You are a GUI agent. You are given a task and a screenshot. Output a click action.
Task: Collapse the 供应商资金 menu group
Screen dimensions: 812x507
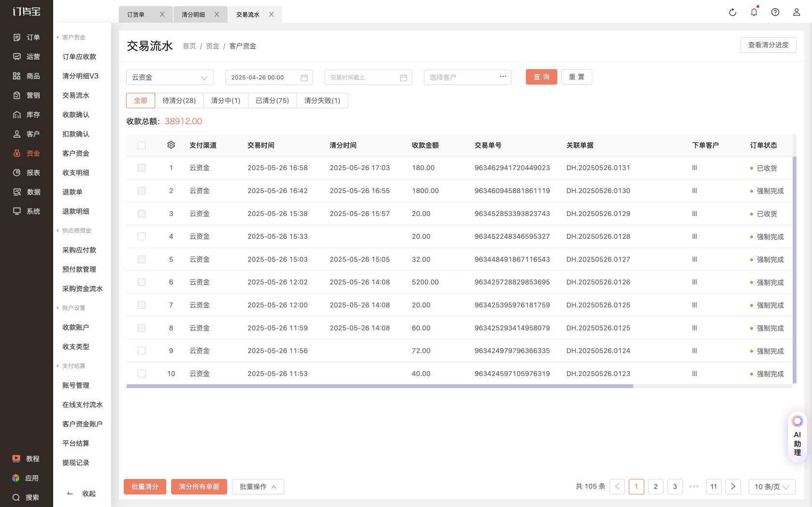click(74, 231)
